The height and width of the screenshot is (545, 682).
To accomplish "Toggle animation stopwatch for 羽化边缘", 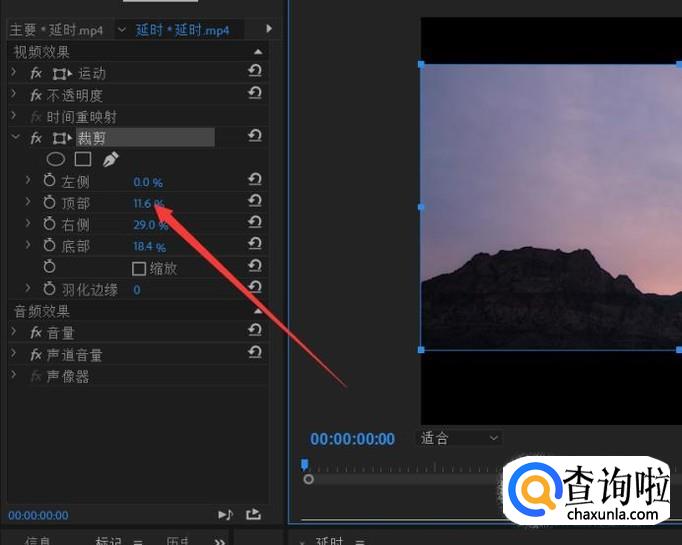I will pyautogui.click(x=50, y=288).
